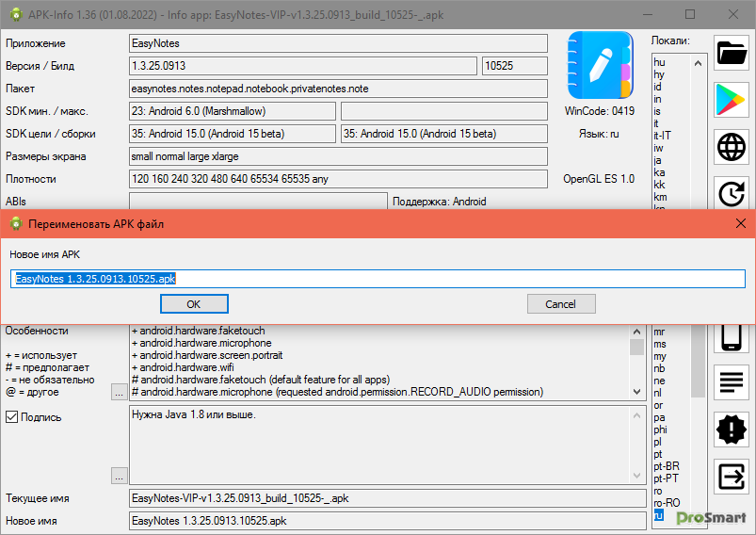Click the exclamation badge icon
Viewport: 756px width, 535px height.
pos(732,430)
